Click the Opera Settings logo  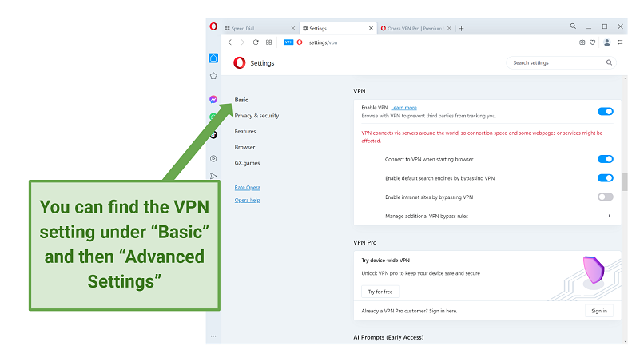pos(240,63)
